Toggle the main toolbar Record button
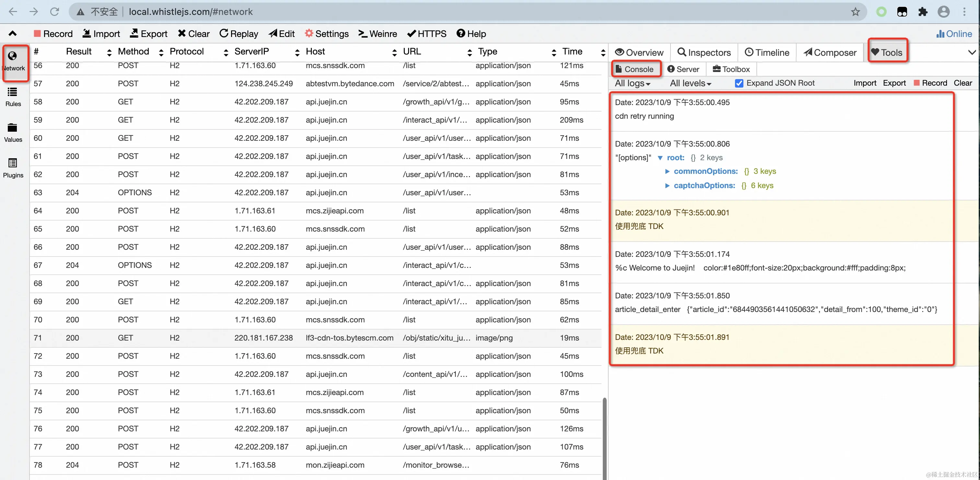Viewport: 980px width, 480px height. (x=53, y=33)
